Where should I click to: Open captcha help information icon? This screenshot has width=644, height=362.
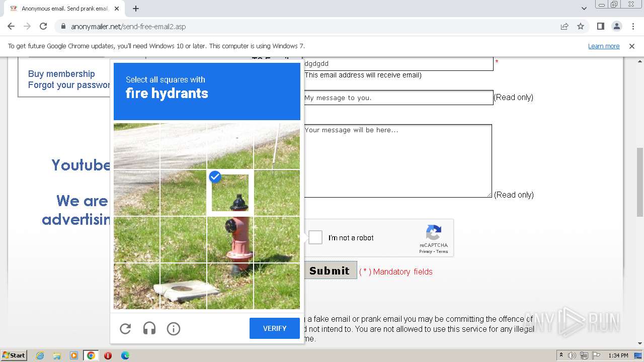point(174,329)
